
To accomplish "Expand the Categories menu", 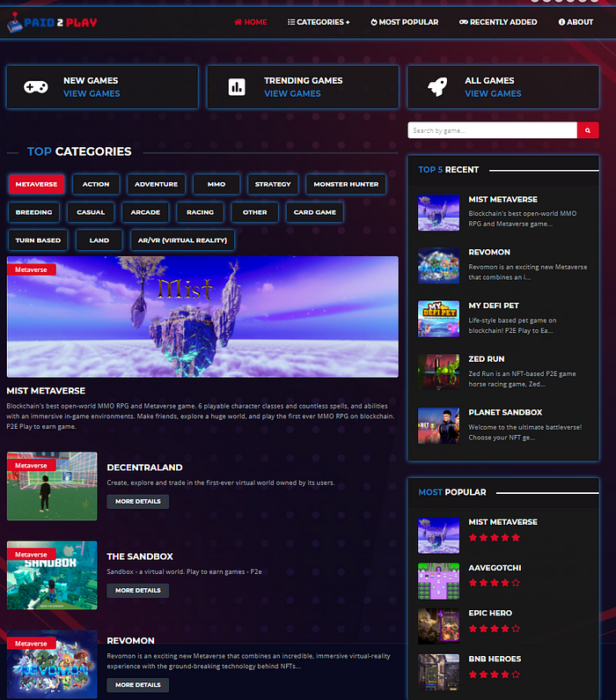I will pyautogui.click(x=319, y=22).
